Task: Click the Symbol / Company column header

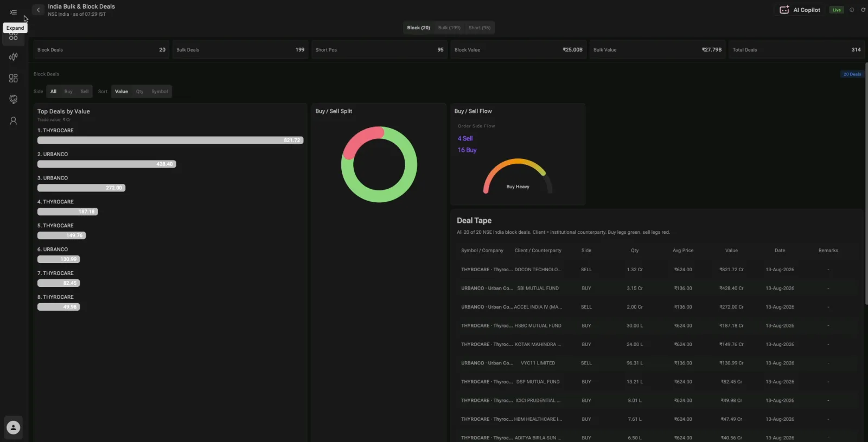Action: pos(482,251)
